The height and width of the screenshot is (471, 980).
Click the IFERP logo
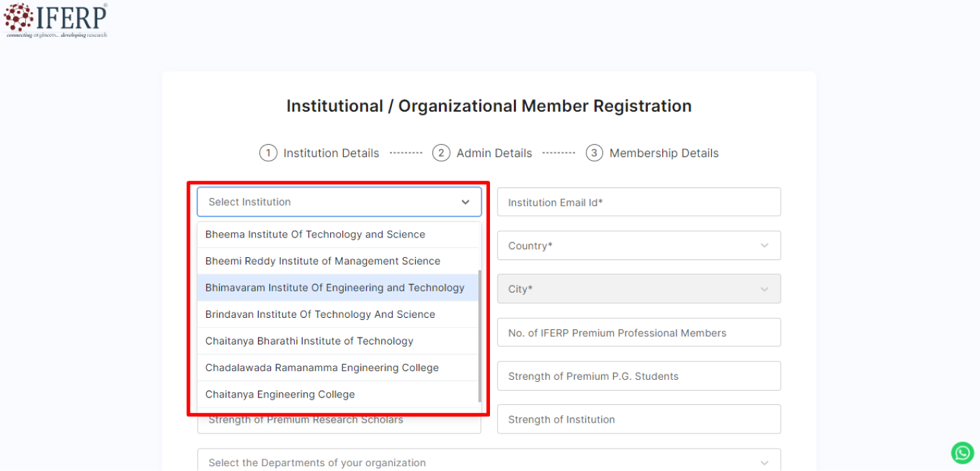click(54, 19)
